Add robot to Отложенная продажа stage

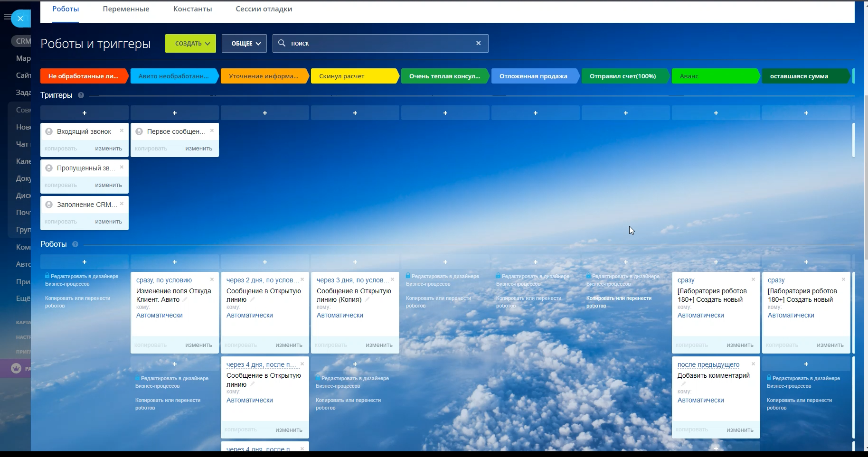[x=535, y=262]
